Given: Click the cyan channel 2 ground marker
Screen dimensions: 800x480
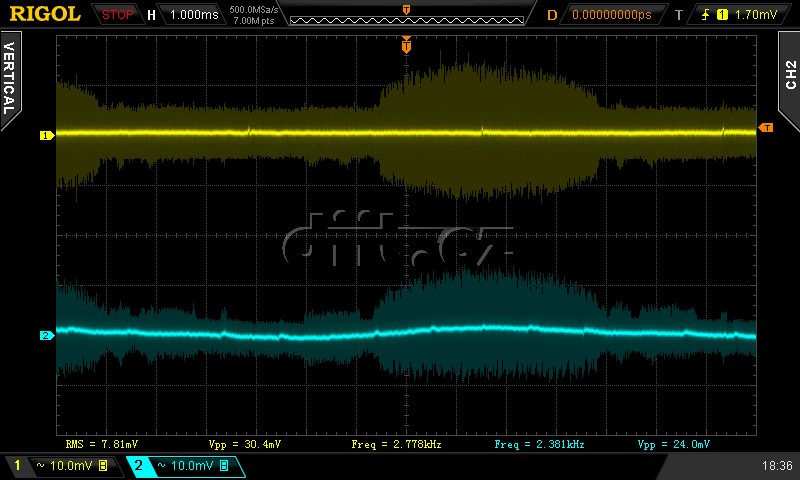Looking at the screenshot, I should [x=45, y=336].
